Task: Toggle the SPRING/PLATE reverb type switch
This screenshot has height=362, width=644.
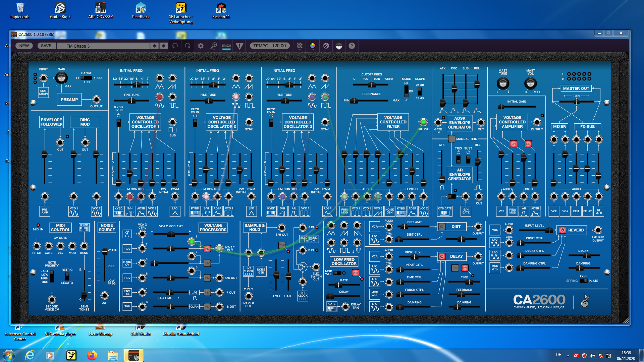Action: pyautogui.click(x=583, y=281)
